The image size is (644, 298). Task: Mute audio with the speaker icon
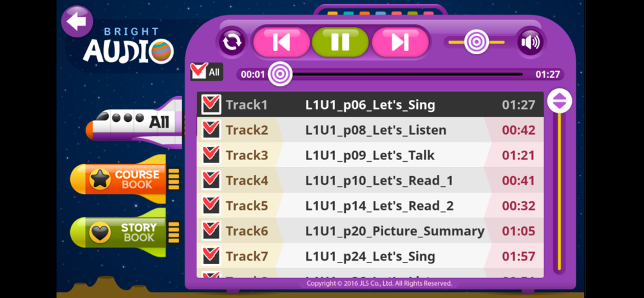tap(530, 42)
